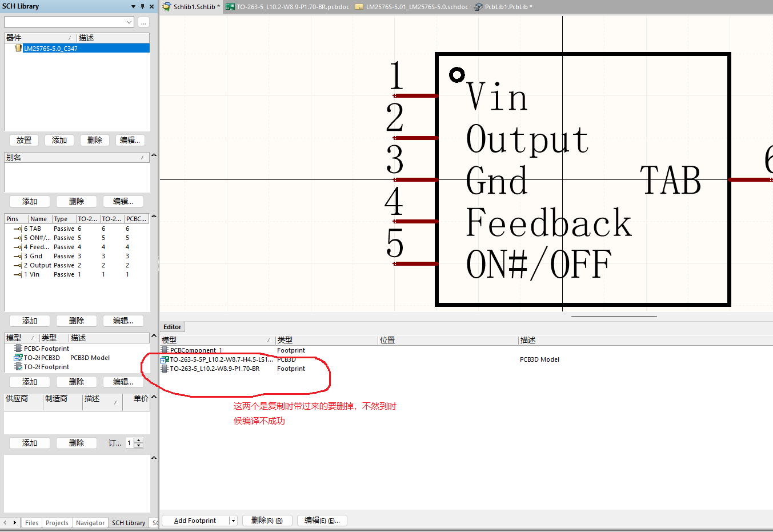Click the 放置 button
Screen dimensions: 773x532
click(x=24, y=140)
